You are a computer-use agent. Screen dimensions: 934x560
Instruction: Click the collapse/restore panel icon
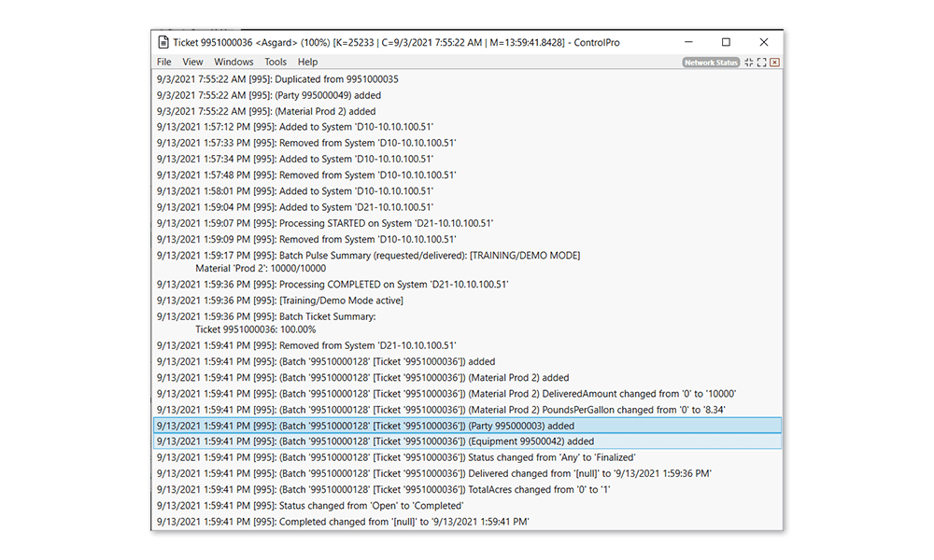pyautogui.click(x=749, y=63)
